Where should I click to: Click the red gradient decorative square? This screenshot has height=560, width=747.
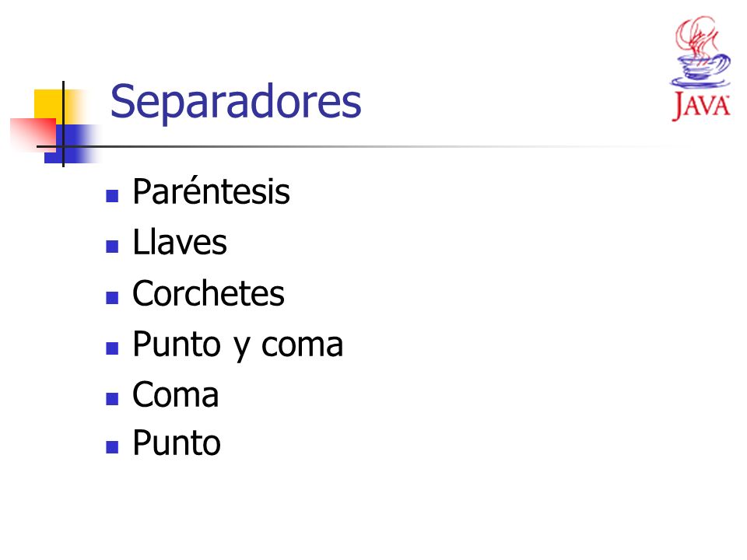33,135
